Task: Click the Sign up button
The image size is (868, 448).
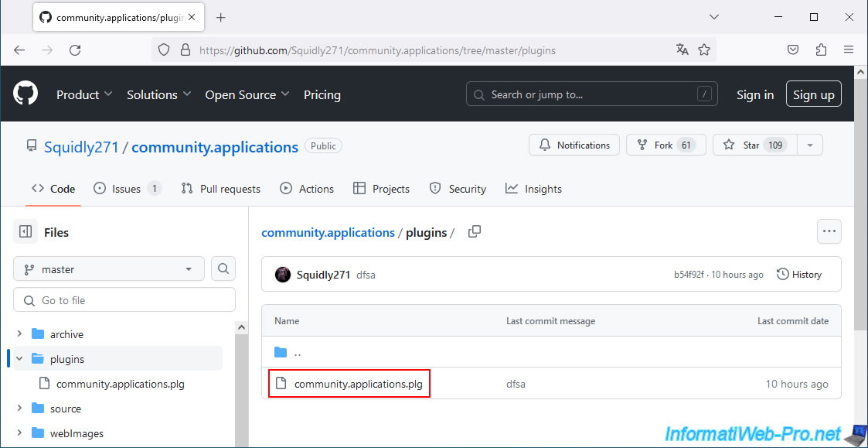Action: click(813, 94)
